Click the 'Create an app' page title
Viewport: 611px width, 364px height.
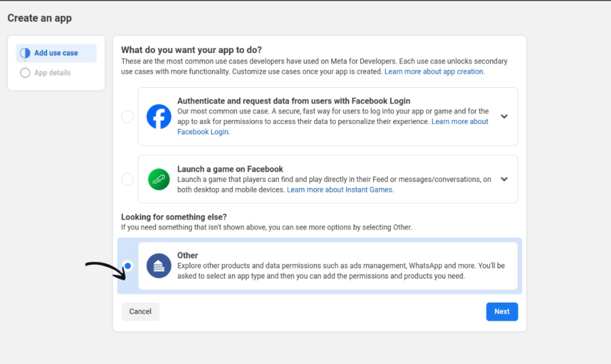pyautogui.click(x=40, y=18)
